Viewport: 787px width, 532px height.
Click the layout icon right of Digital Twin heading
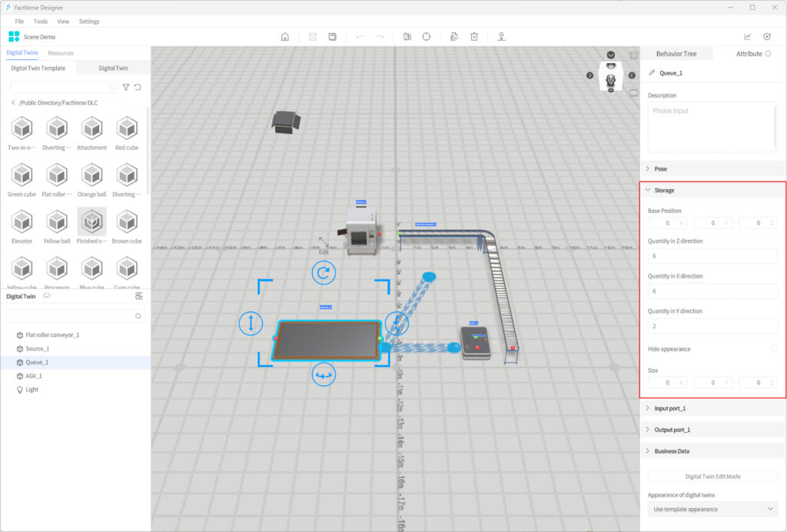(139, 296)
